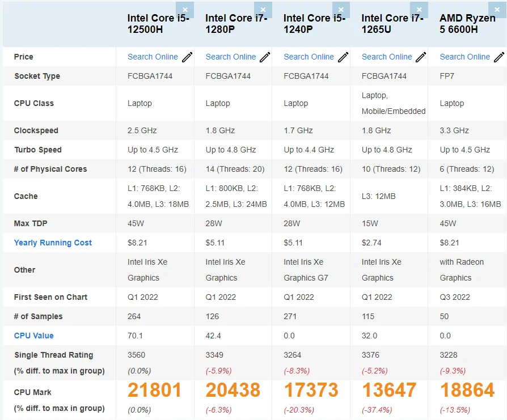Open the CPU Value link
Viewport: 507px width, 420px height.
click(33, 336)
